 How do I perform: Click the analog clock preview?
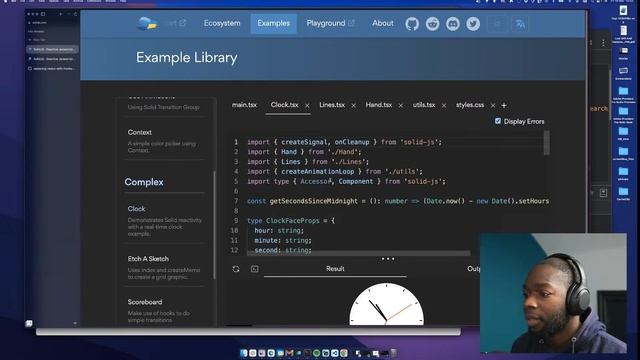tap(386, 304)
